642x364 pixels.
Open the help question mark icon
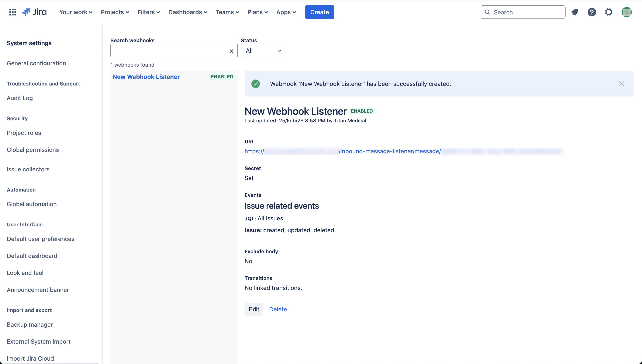pyautogui.click(x=592, y=12)
